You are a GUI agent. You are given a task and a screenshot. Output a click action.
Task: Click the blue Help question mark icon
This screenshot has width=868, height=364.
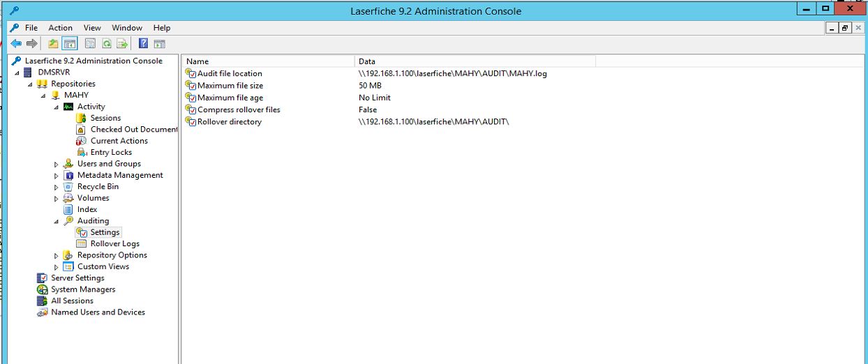click(x=143, y=43)
